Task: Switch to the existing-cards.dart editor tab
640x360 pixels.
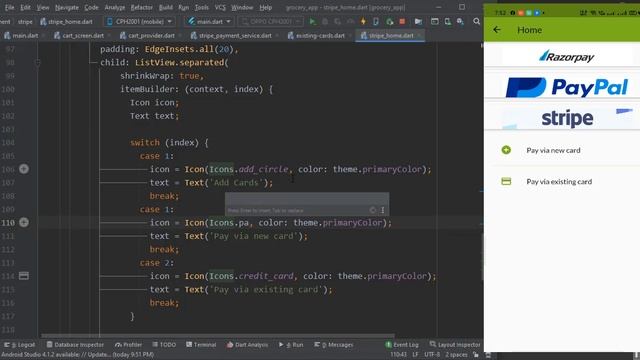Action: (x=320, y=36)
